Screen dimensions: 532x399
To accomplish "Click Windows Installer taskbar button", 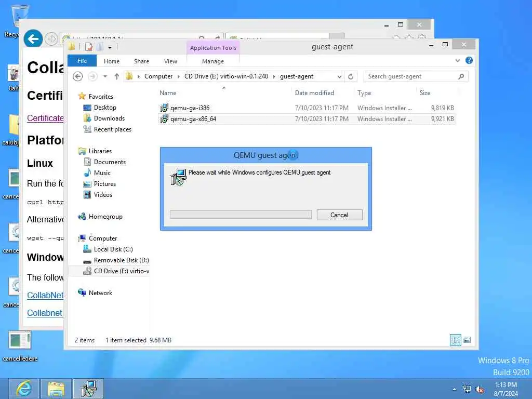I will pyautogui.click(x=88, y=389).
